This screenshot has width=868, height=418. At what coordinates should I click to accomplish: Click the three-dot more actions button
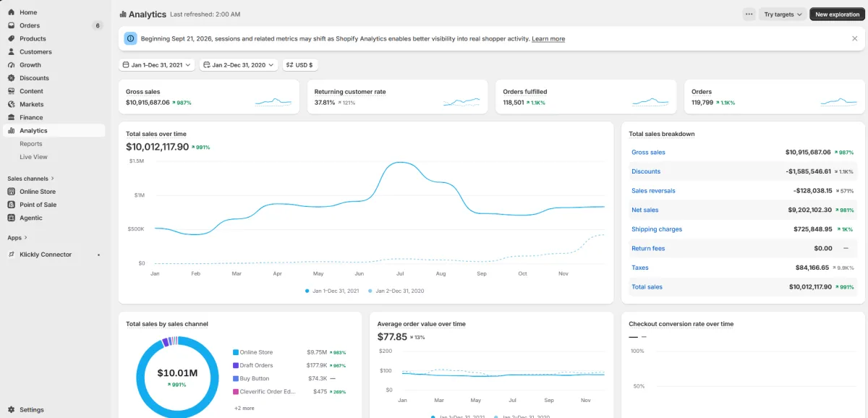[x=749, y=14]
